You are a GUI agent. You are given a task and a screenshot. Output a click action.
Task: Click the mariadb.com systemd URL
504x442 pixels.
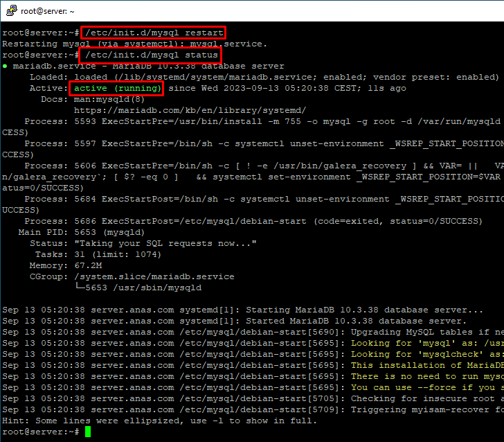[x=190, y=110]
